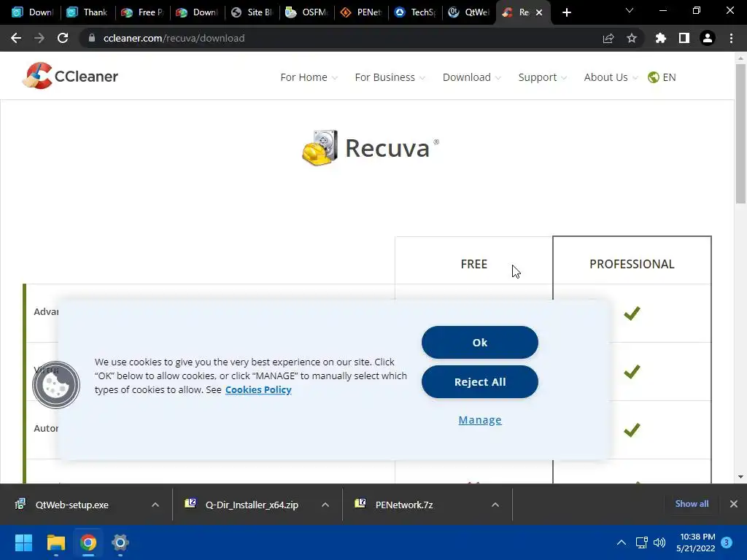
Task: Open options arrow for PENetwork.7z
Action: tap(495, 505)
